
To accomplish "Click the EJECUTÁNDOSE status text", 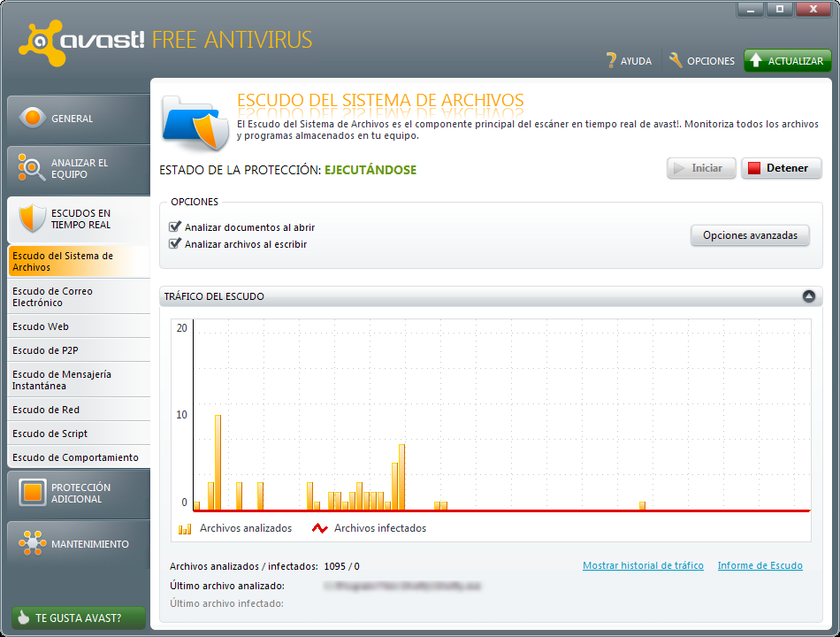I will [x=370, y=170].
